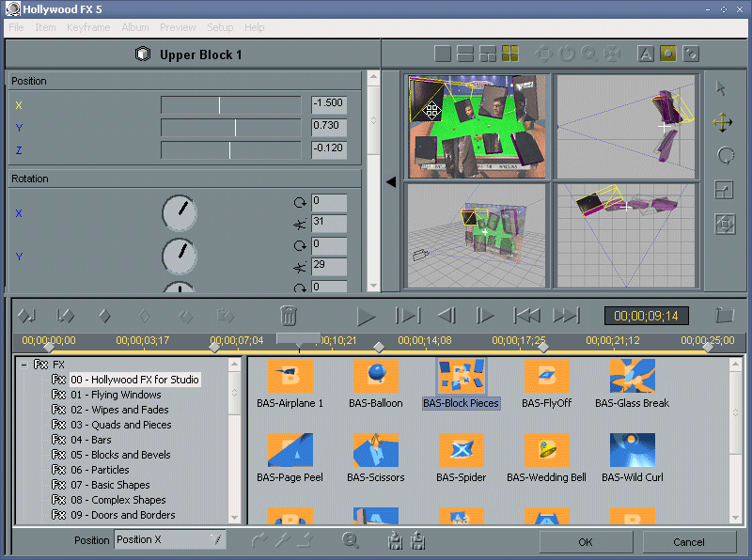Click the OK button
Screen dimensions: 752x560
point(586,542)
